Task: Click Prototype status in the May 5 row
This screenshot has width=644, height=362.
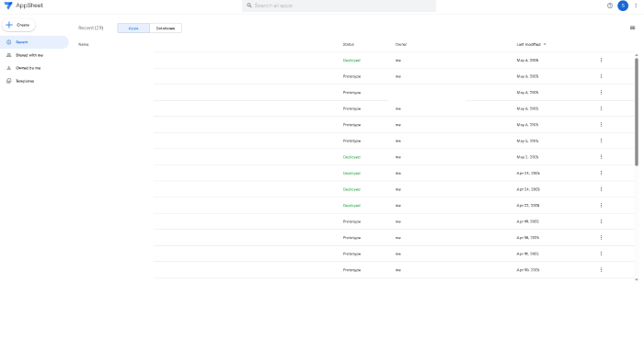Action: (x=352, y=141)
